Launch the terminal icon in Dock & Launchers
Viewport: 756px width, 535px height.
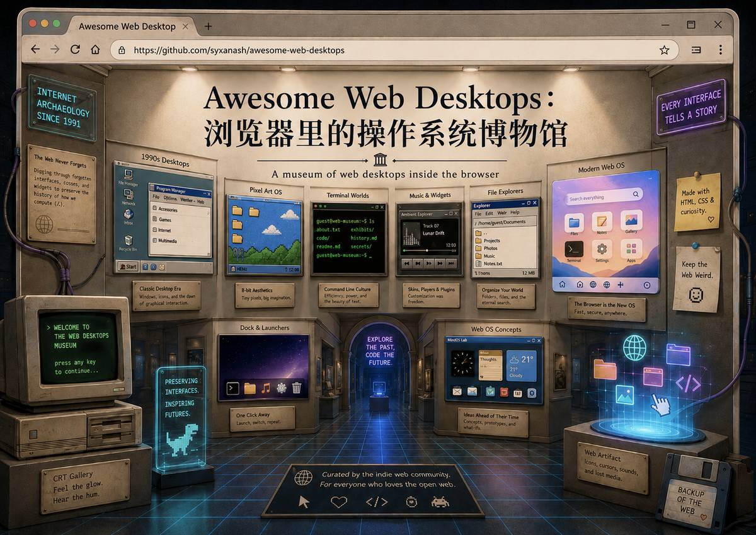click(232, 388)
